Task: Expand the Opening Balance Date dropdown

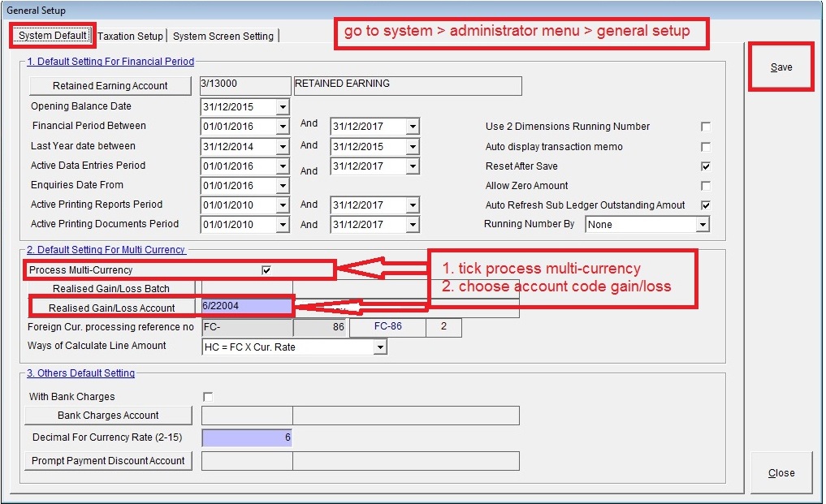Action: (282, 107)
